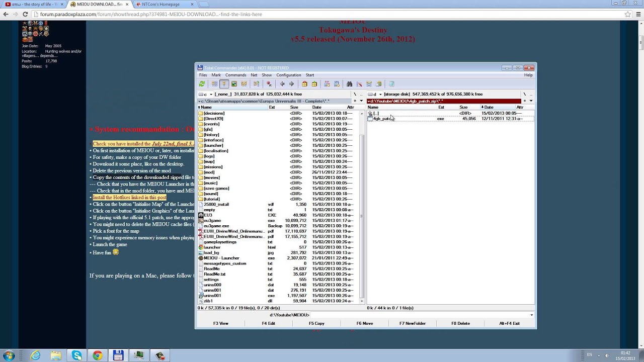
Task: Open the Configuration menu
Action: (289, 75)
